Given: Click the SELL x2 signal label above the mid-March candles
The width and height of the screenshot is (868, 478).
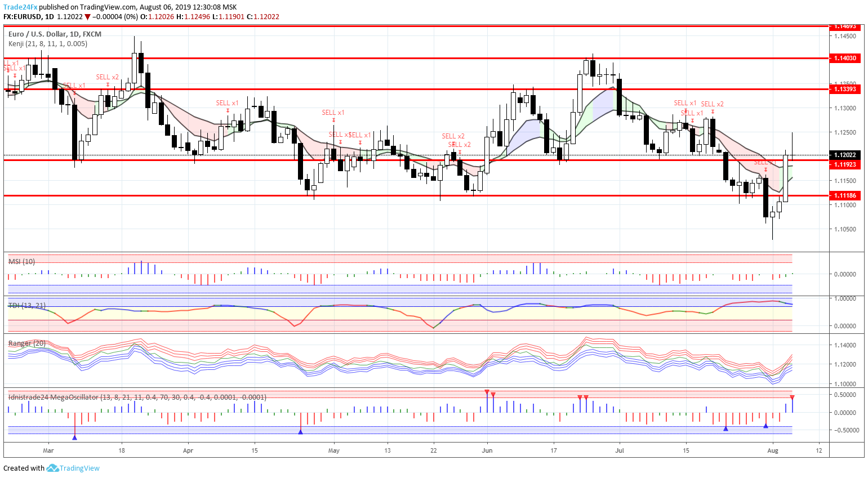Looking at the screenshot, I should pos(108,77).
